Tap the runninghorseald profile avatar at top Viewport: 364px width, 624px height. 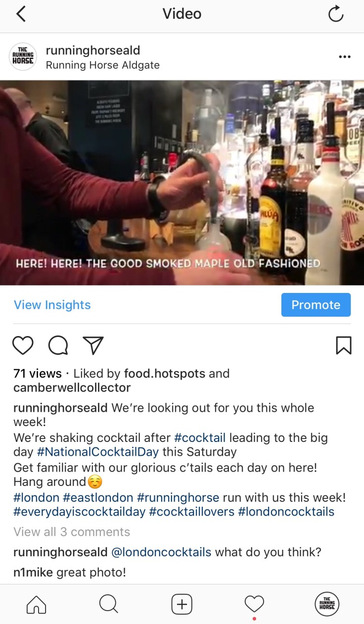23,57
